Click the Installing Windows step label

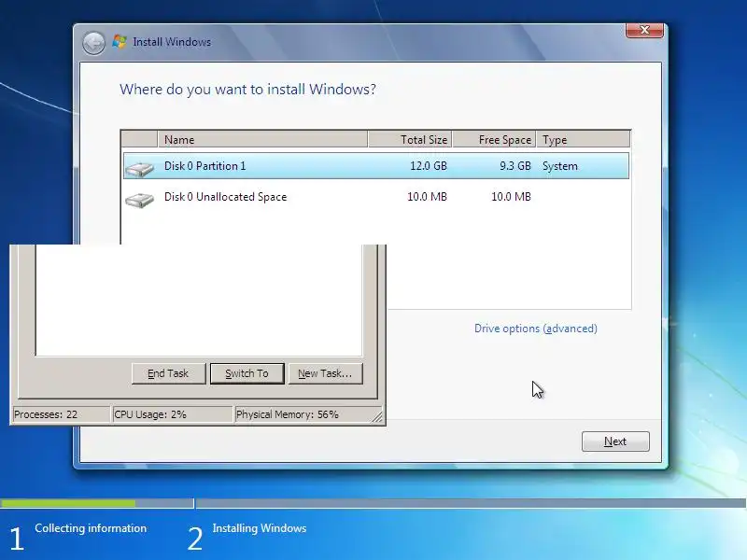pos(260,528)
